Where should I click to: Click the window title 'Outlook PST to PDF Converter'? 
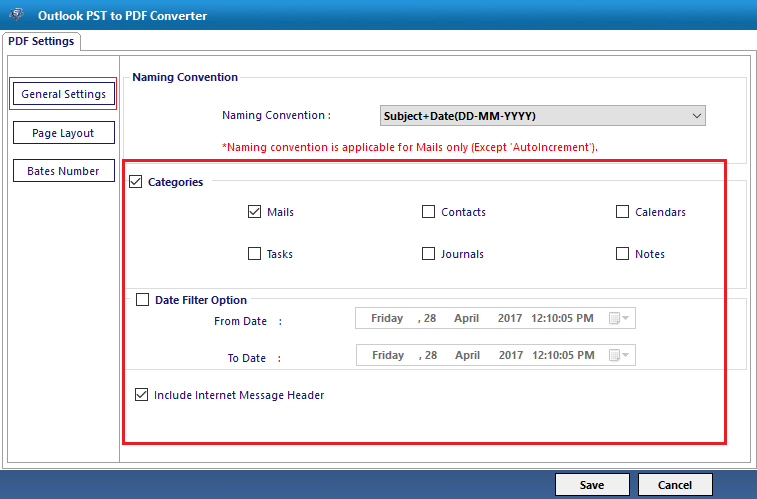coord(123,15)
